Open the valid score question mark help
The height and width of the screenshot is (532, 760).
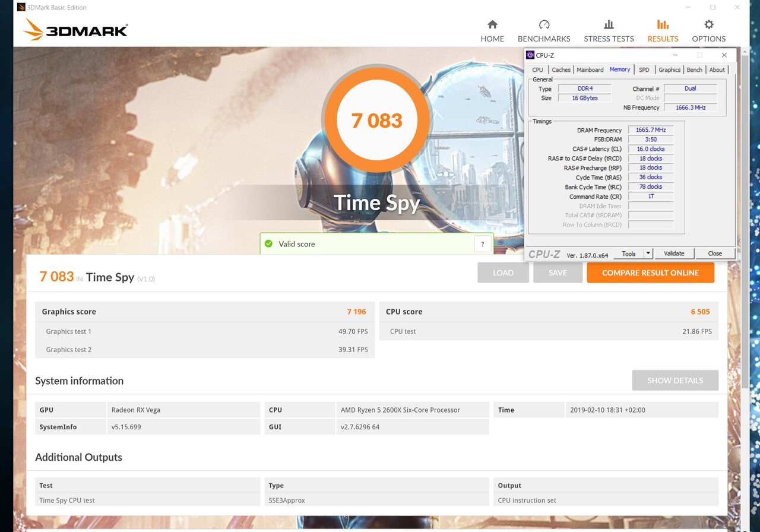click(x=483, y=243)
